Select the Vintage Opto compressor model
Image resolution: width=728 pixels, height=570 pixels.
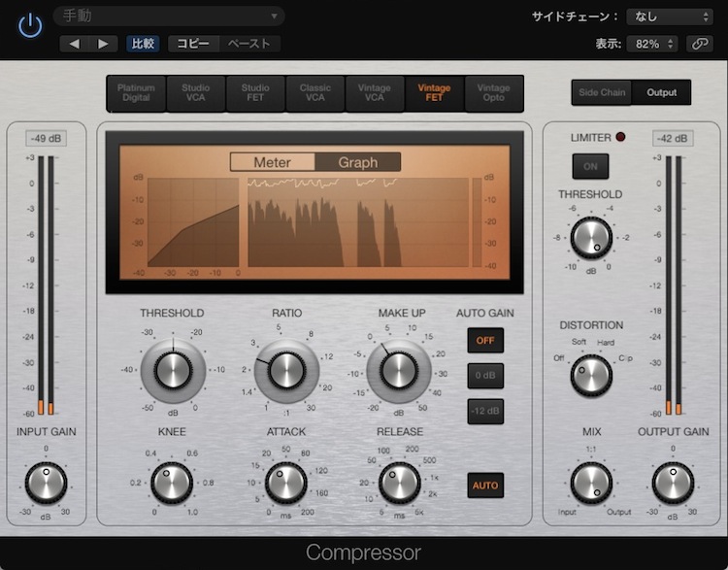[493, 93]
